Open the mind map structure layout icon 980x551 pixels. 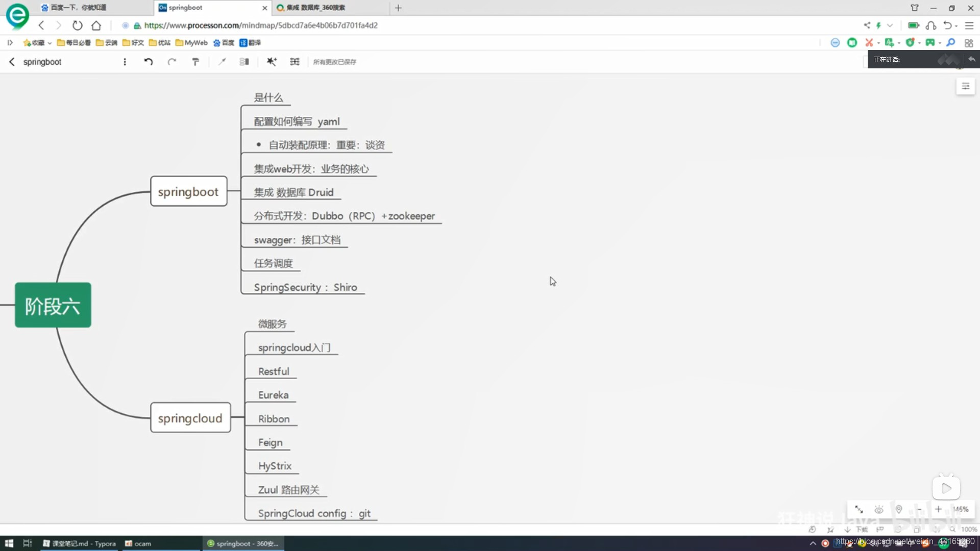pos(295,62)
